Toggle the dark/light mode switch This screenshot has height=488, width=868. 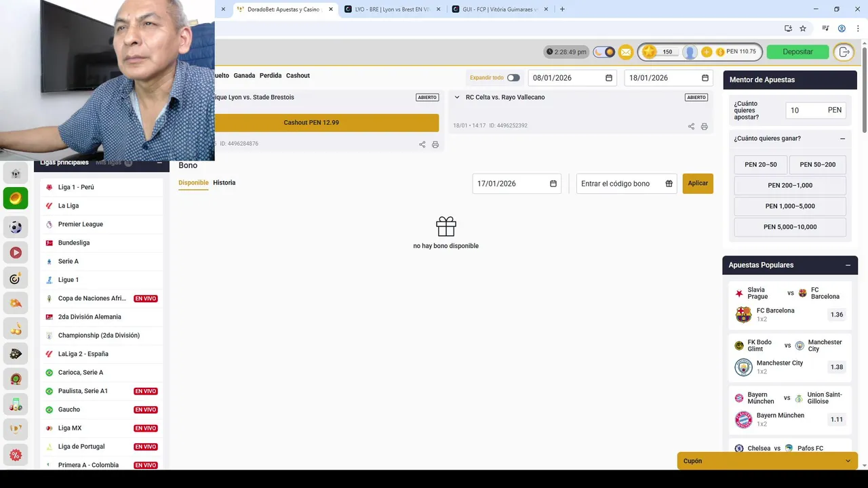click(604, 52)
